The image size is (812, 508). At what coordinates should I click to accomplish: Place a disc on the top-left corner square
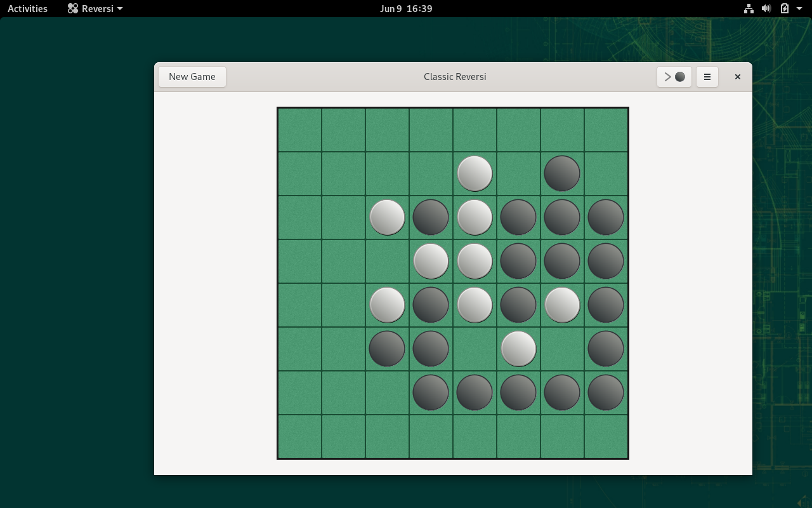(299, 130)
